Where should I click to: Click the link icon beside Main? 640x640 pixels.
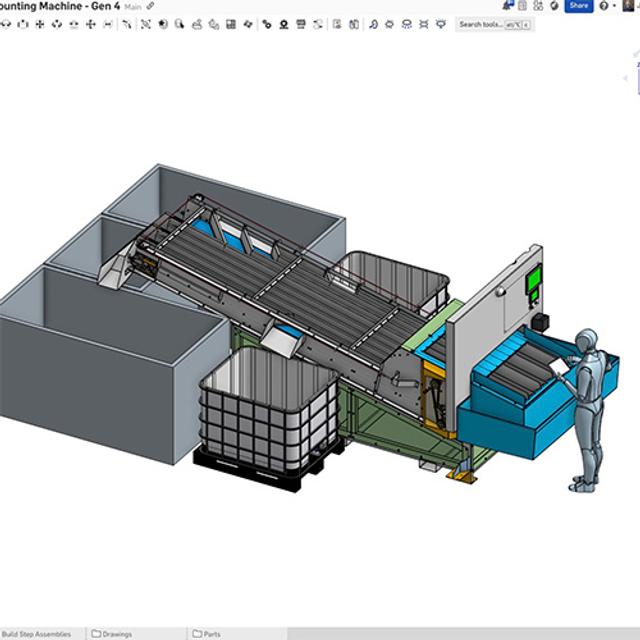(x=151, y=6)
